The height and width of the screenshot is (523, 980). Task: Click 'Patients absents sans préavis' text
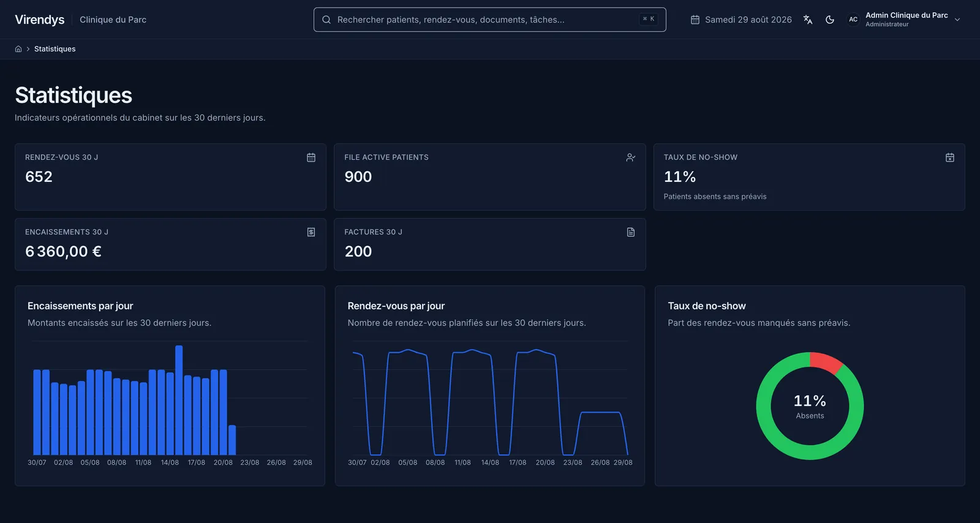[x=715, y=197]
